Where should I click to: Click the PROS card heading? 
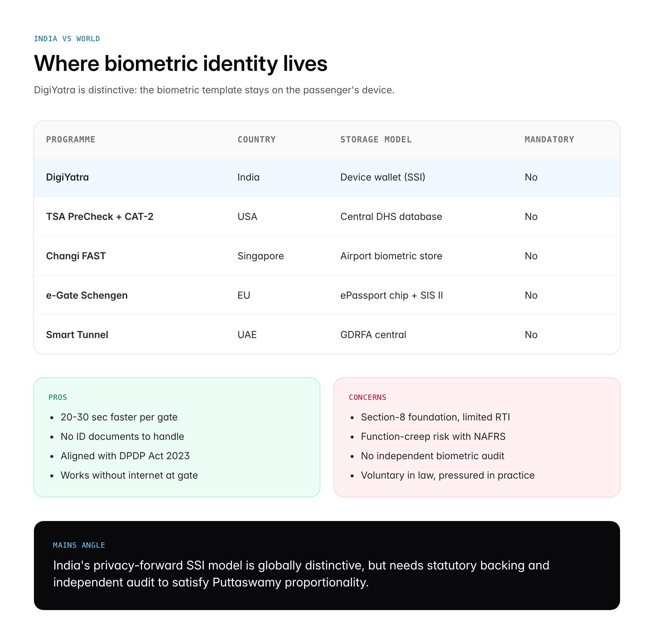[58, 397]
